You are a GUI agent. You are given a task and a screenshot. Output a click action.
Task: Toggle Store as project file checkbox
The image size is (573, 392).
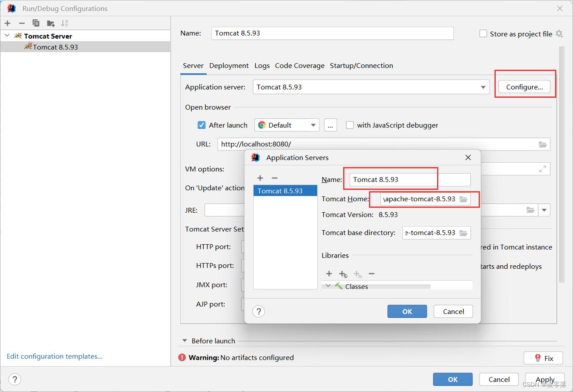pyautogui.click(x=483, y=34)
